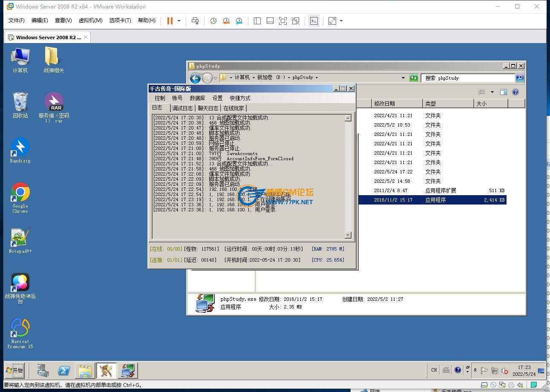Switch to the 调试日志 tab

click(x=183, y=108)
